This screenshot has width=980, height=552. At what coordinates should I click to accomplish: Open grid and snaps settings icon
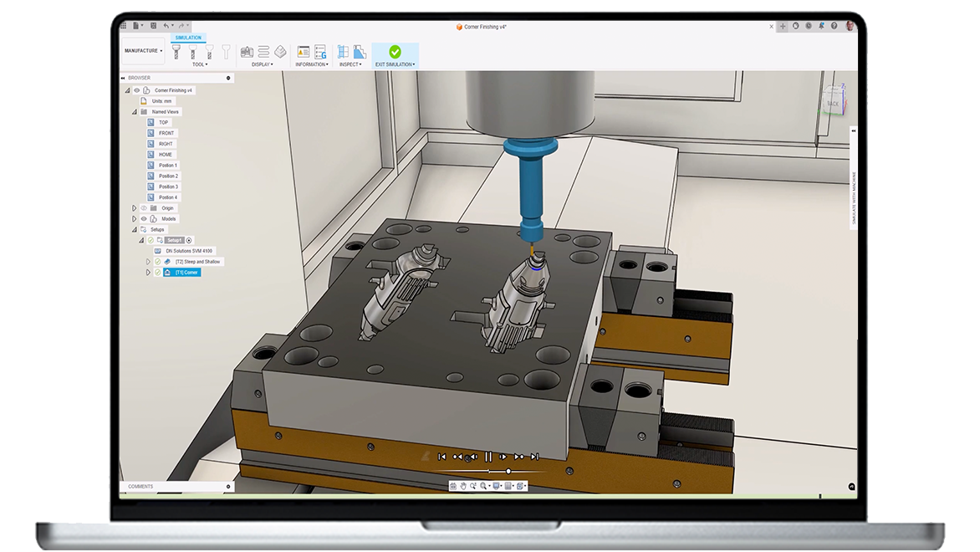(x=508, y=486)
